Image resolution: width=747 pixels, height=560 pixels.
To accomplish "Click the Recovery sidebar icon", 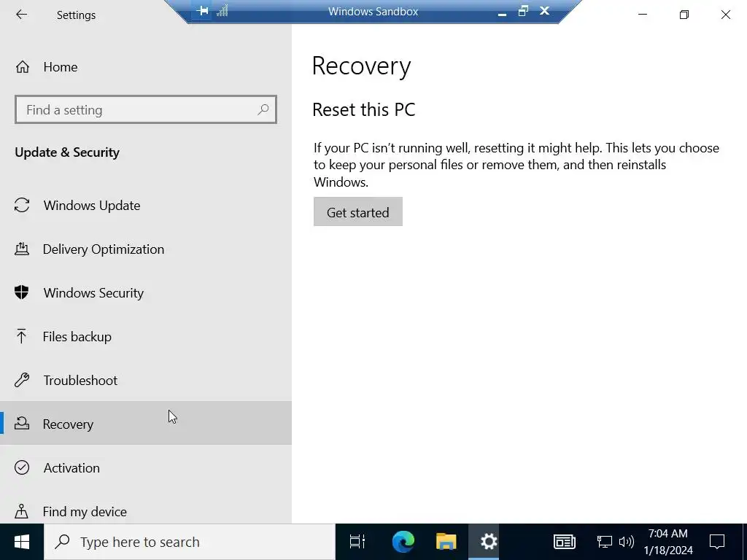I will tap(21, 424).
